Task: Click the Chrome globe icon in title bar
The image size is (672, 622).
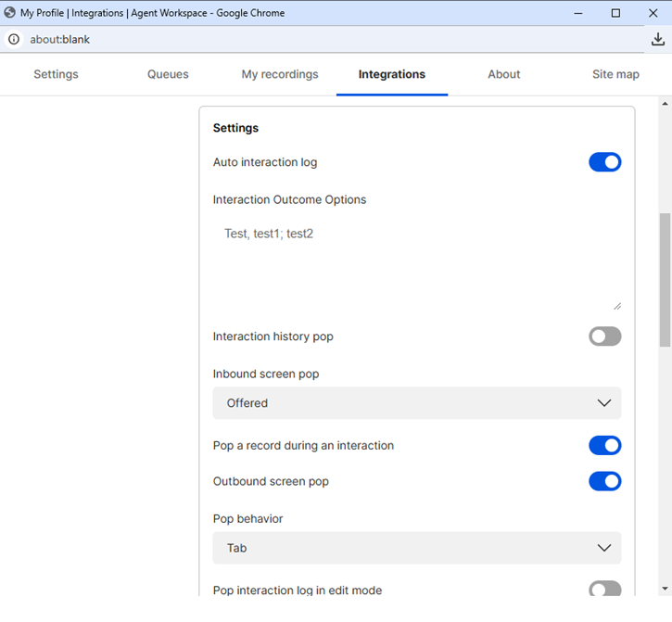Action: 10,13
